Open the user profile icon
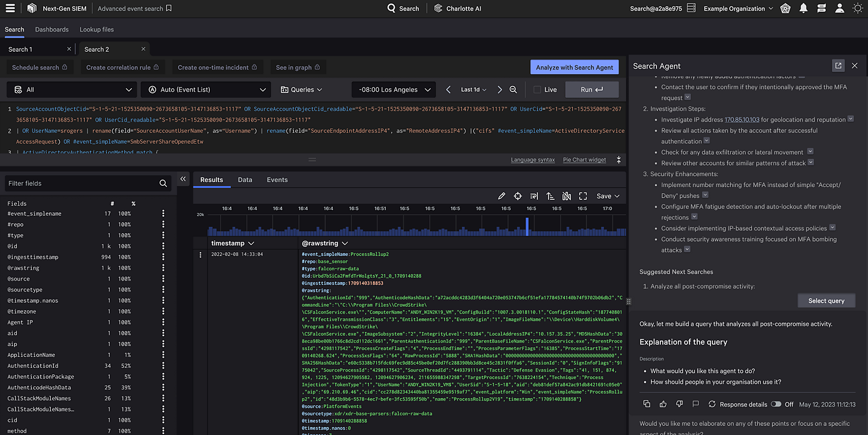Image resolution: width=868 pixels, height=435 pixels. pyautogui.click(x=840, y=8)
